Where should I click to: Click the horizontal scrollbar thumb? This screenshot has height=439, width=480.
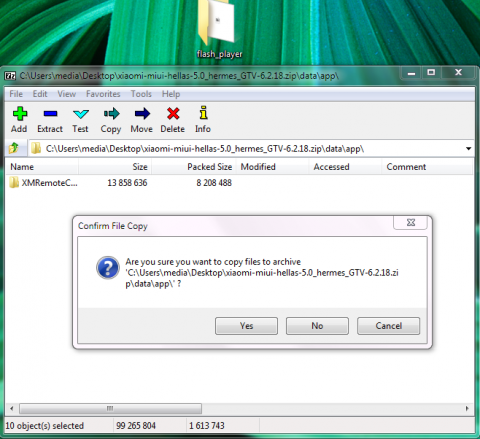point(110,408)
